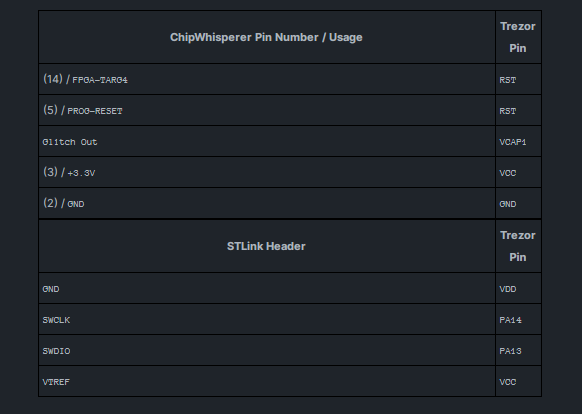Click the top Trezor Pin column header
This screenshot has height=414, width=582.
[x=518, y=37]
